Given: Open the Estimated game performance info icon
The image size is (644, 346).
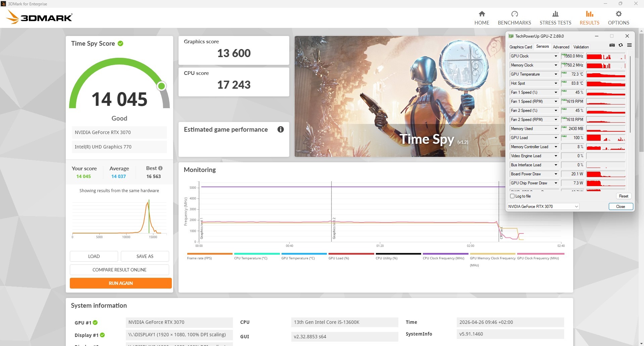Looking at the screenshot, I should [281, 129].
